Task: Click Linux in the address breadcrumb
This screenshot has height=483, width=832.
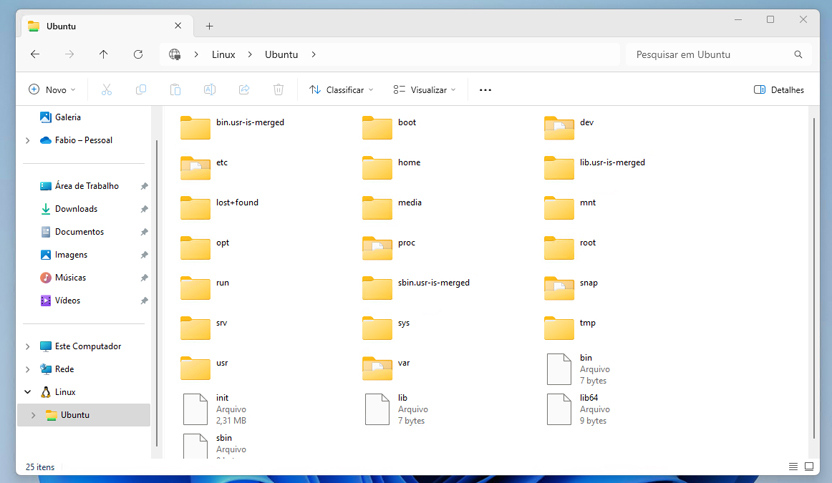Action: (x=223, y=54)
